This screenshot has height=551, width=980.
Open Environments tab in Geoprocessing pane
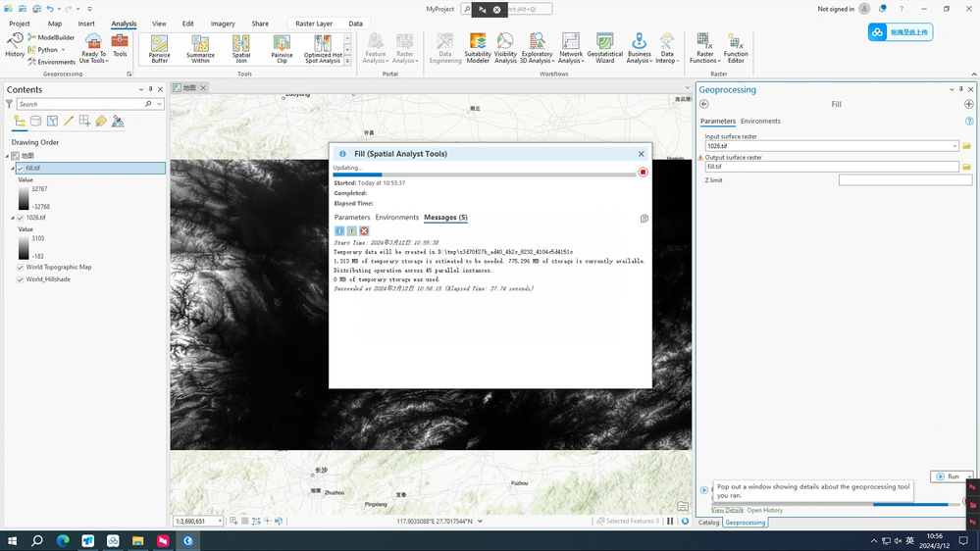tap(760, 121)
